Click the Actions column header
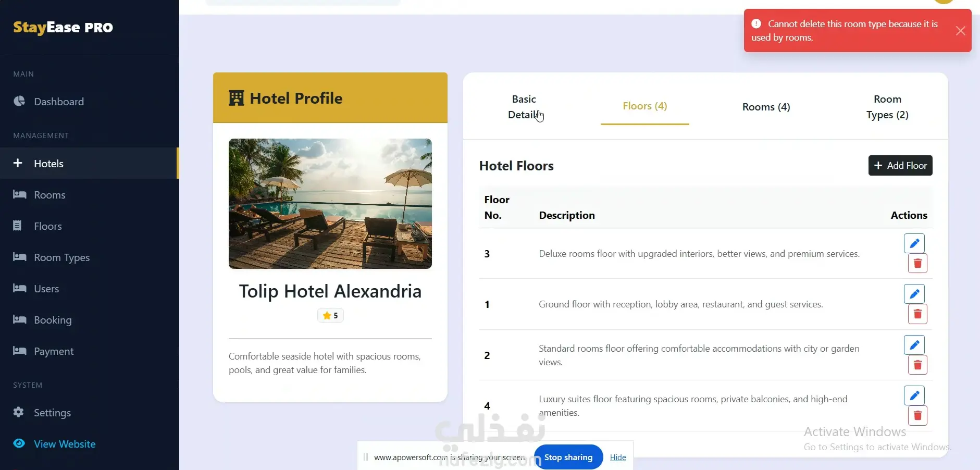The height and width of the screenshot is (470, 980). (x=909, y=215)
